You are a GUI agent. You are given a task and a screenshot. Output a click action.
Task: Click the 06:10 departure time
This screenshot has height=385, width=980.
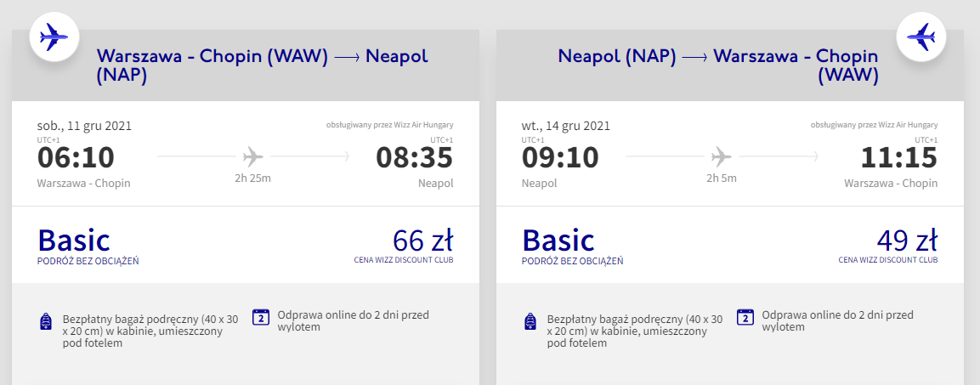click(76, 158)
